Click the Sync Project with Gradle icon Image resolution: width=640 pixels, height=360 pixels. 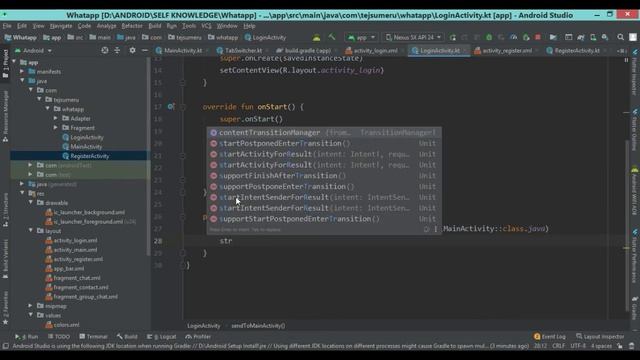click(581, 37)
